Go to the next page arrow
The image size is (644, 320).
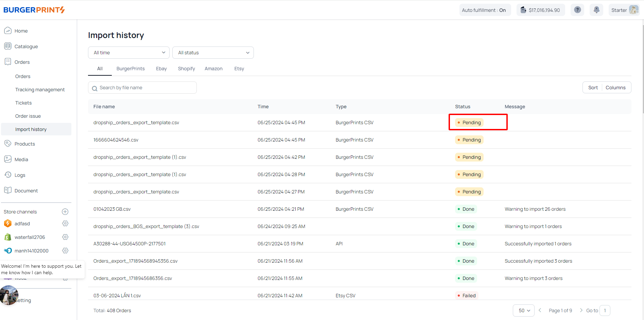click(581, 310)
